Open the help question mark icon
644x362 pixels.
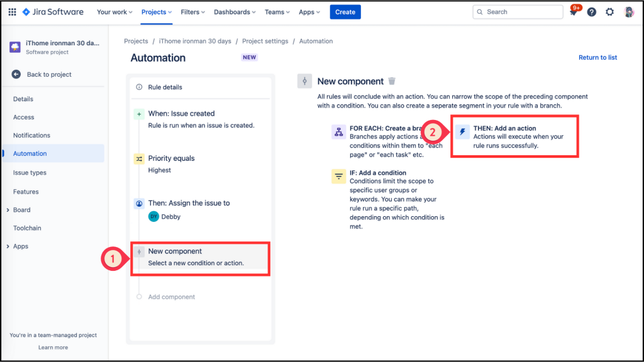point(591,12)
